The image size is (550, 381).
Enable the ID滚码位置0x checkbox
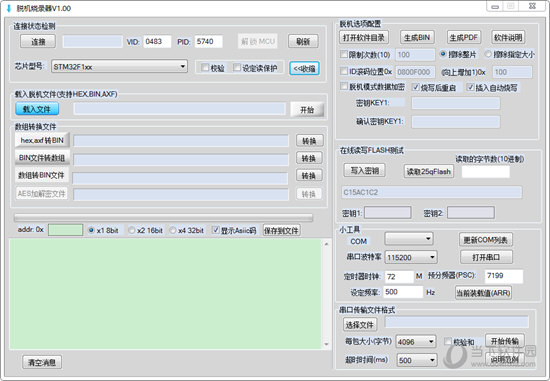click(x=344, y=71)
